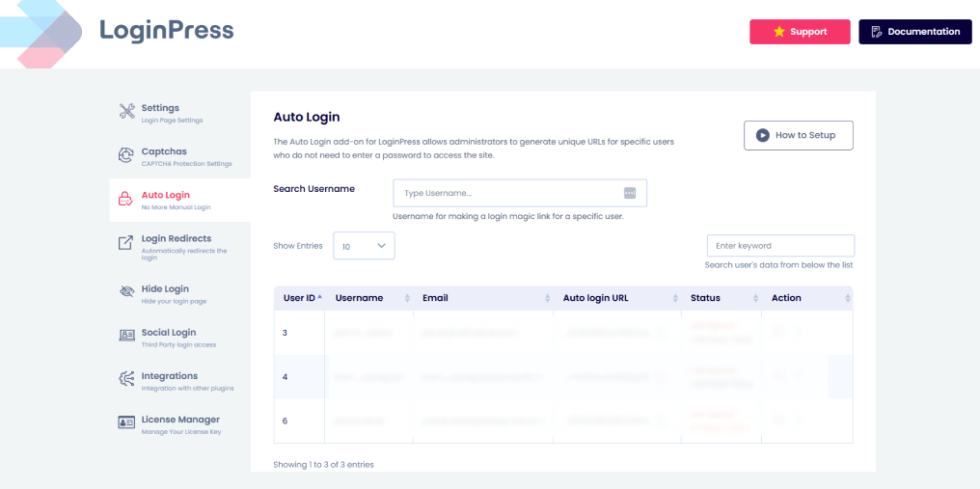
Task: Sort table by Status column
Action: (x=723, y=298)
